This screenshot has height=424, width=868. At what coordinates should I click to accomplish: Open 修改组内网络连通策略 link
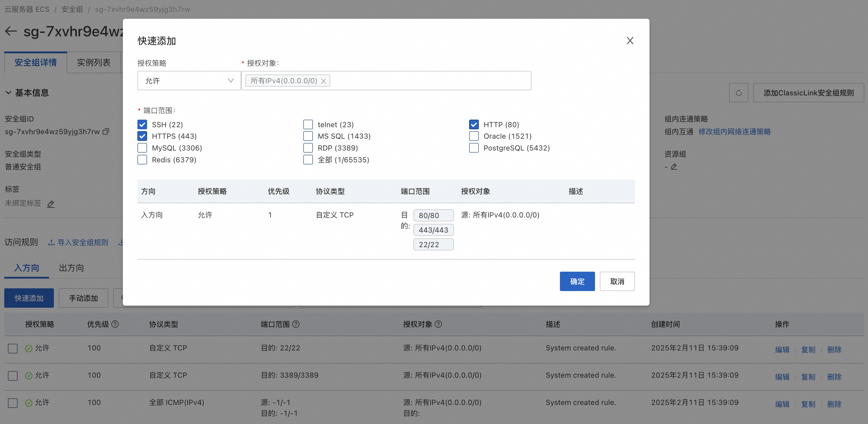click(734, 131)
